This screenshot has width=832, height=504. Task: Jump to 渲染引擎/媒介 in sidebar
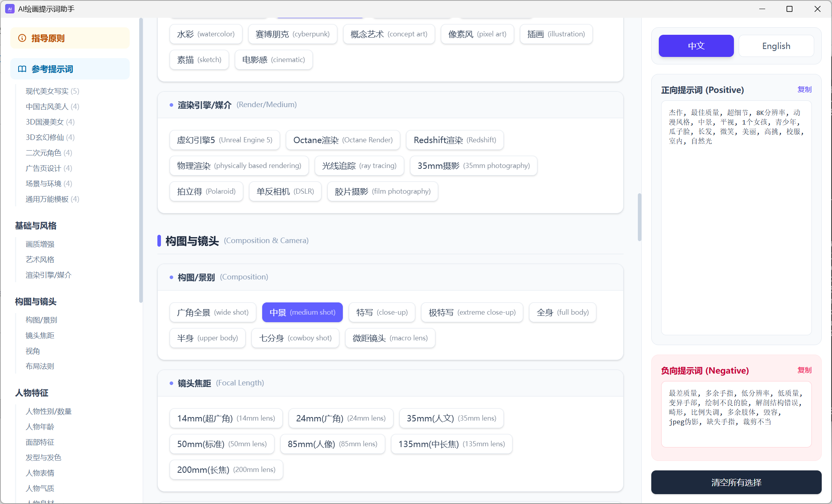coord(48,275)
